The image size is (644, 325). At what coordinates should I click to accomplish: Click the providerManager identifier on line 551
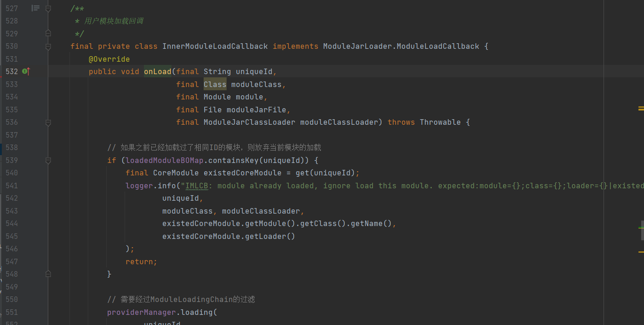[x=142, y=312]
